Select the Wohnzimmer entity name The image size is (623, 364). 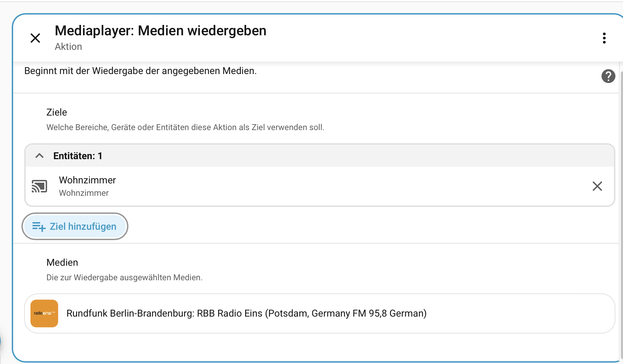click(87, 180)
